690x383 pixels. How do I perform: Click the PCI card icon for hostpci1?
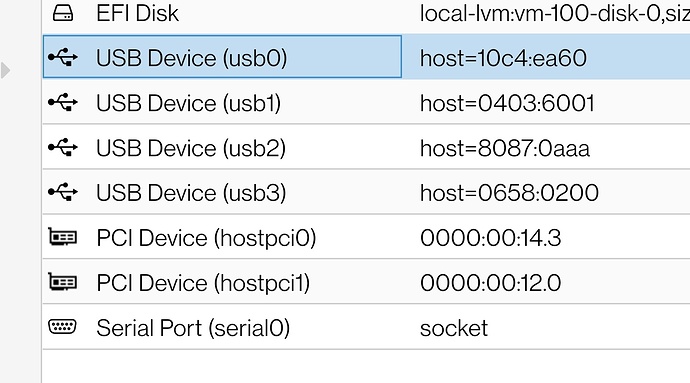tap(62, 282)
